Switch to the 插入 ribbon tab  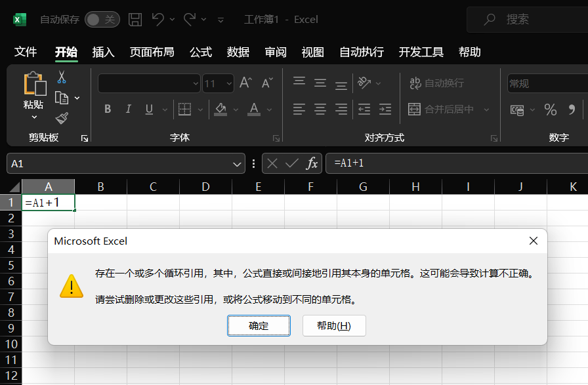103,52
